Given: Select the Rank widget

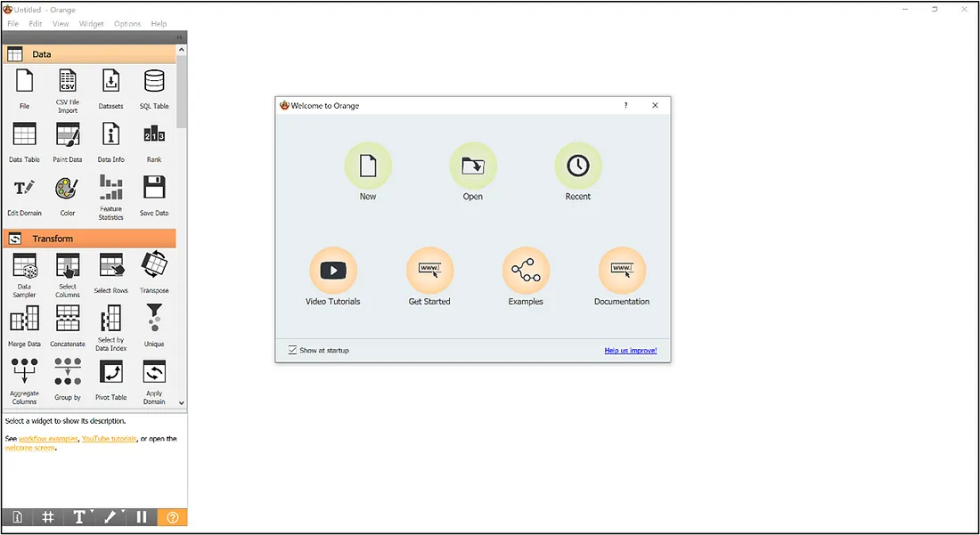Looking at the screenshot, I should pos(154,143).
